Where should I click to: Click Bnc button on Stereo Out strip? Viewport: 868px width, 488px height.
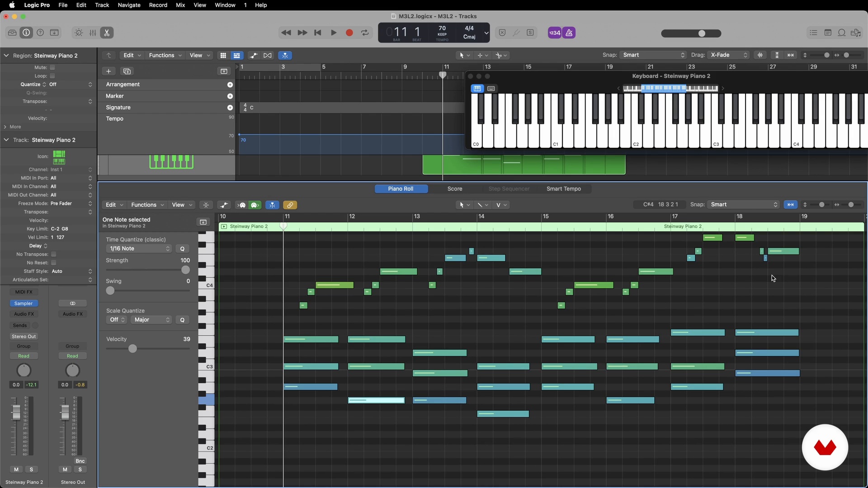(x=80, y=461)
